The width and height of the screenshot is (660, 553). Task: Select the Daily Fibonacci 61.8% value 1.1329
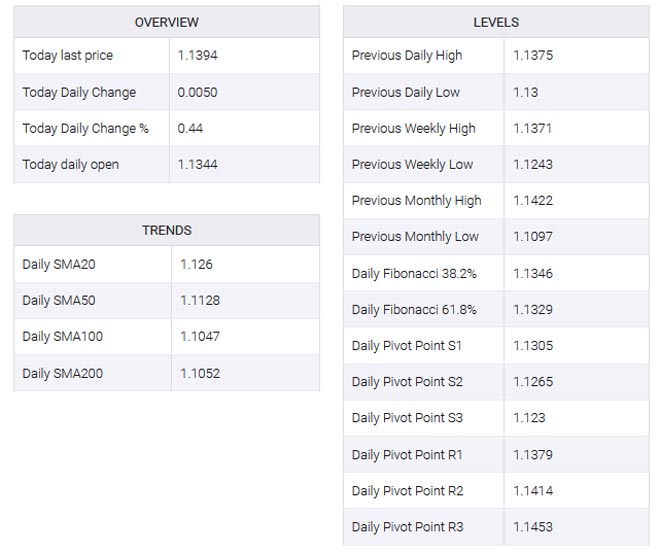pos(532,309)
